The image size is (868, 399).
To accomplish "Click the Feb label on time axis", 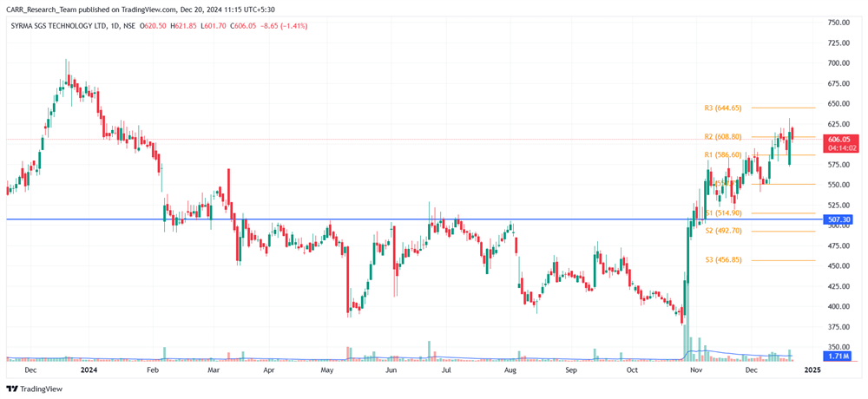I will [153, 370].
